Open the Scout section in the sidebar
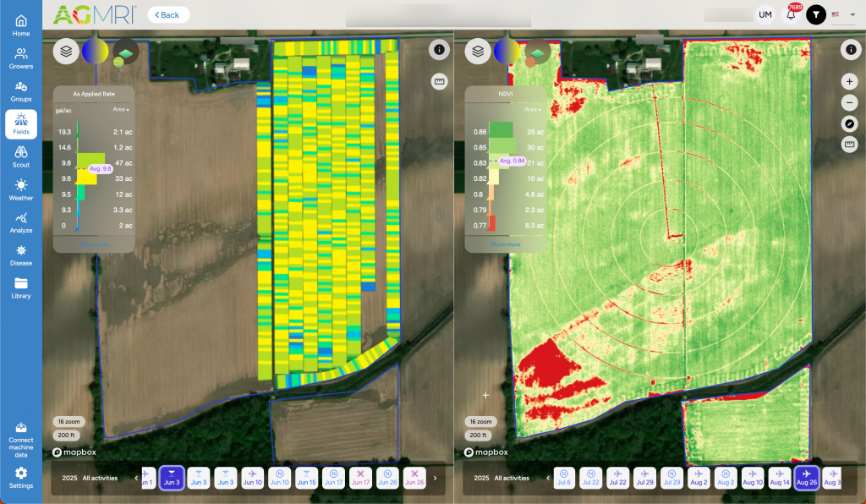The image size is (866, 504). [x=21, y=156]
